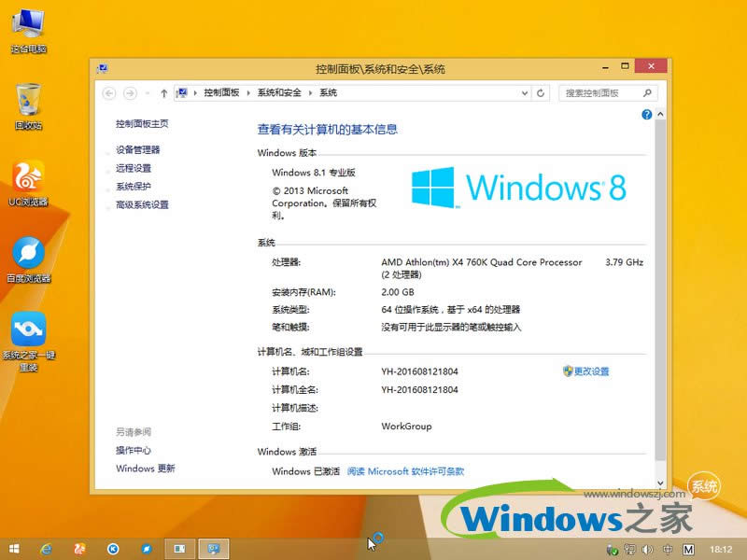The height and width of the screenshot is (560, 747).
Task: Refresh the control panel address bar
Action: pos(541,92)
